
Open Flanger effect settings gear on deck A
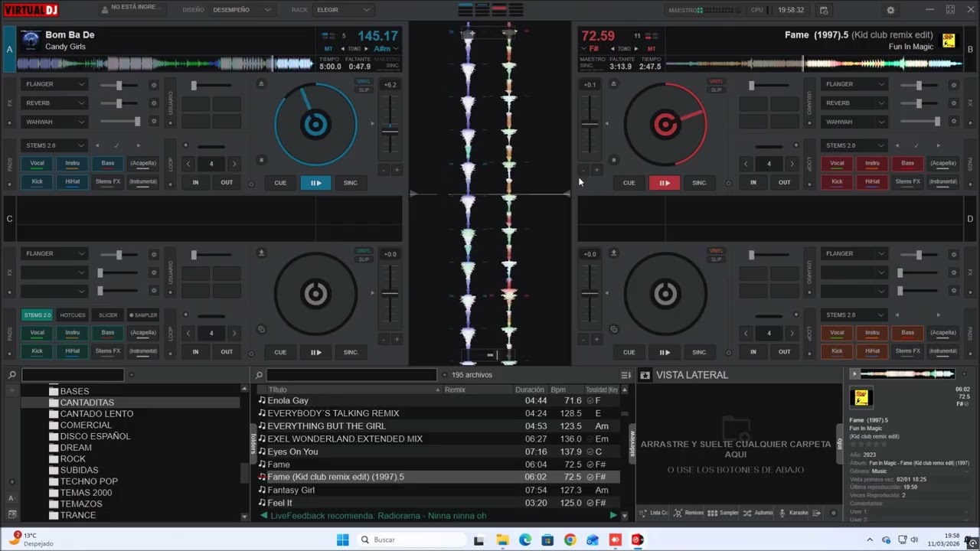pyautogui.click(x=153, y=85)
